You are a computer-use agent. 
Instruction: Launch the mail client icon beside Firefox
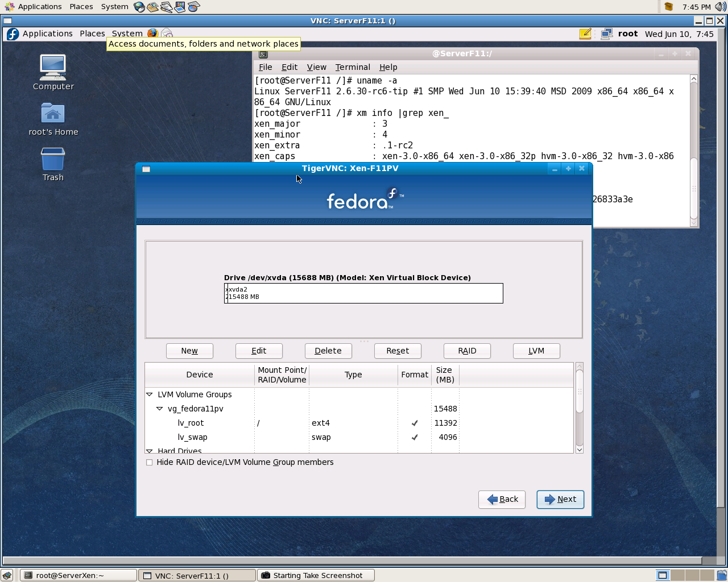point(167,34)
